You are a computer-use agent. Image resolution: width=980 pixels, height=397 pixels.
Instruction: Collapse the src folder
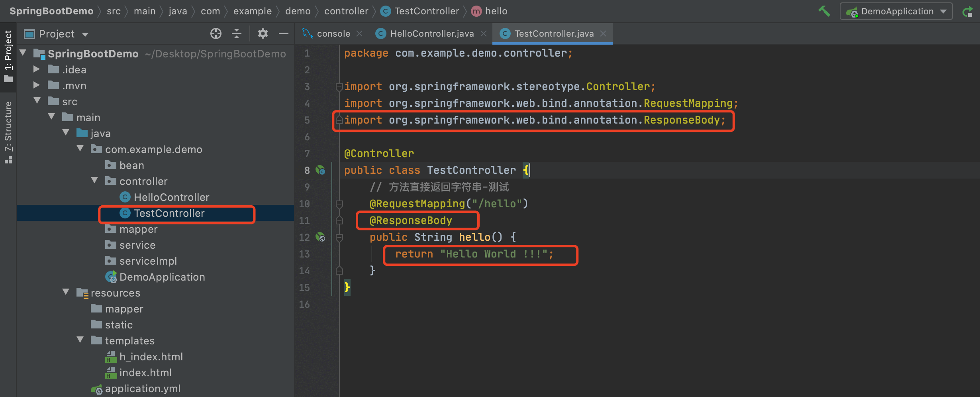[x=37, y=101]
